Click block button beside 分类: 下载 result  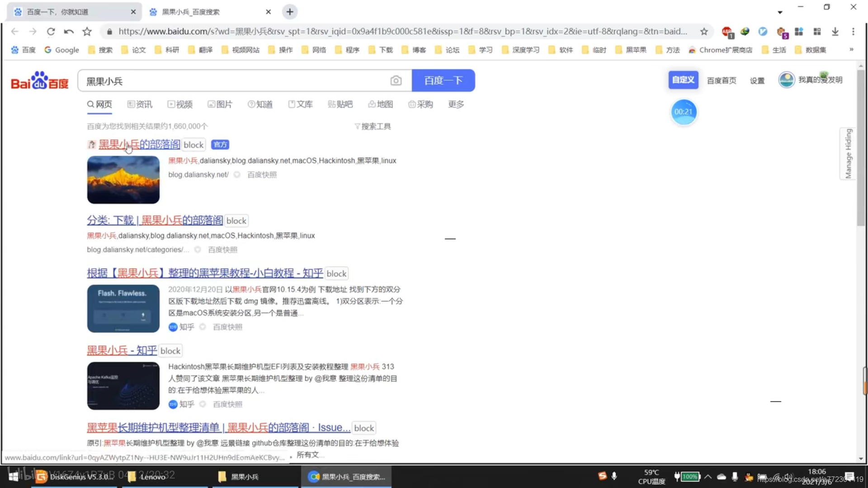[236, 221]
